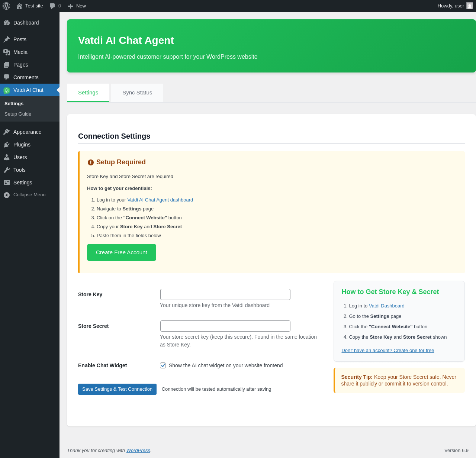Viewport: 476px width, 458px height.
Task: Click the Store Key input field
Action: [x=225, y=294]
